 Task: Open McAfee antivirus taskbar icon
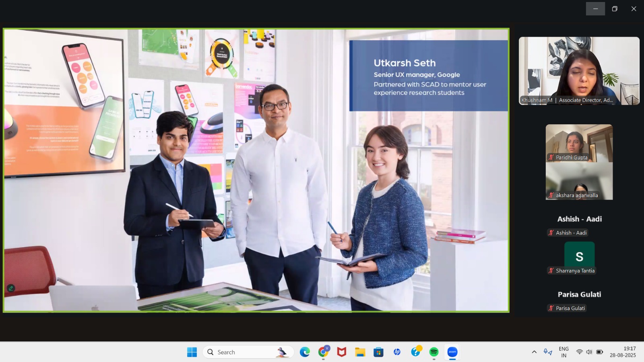(342, 352)
